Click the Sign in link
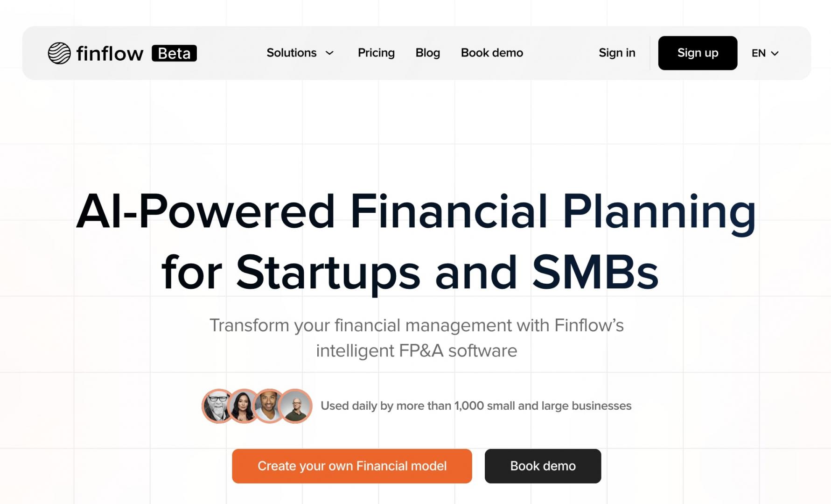The width and height of the screenshot is (831, 504). pos(617,53)
